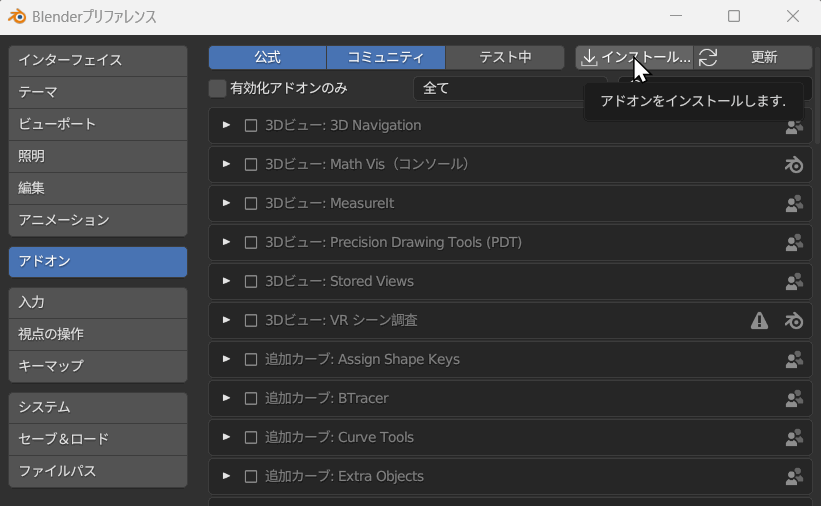Click the 更新 refresh button

tap(753, 58)
